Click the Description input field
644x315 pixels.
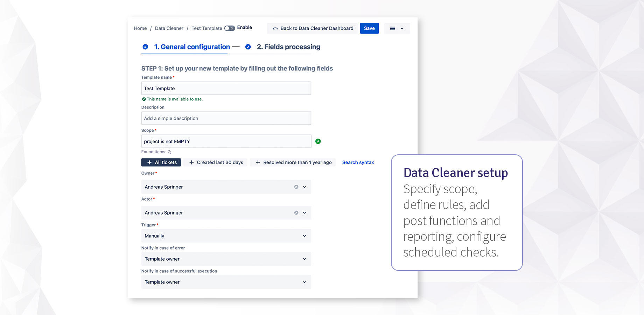226,118
